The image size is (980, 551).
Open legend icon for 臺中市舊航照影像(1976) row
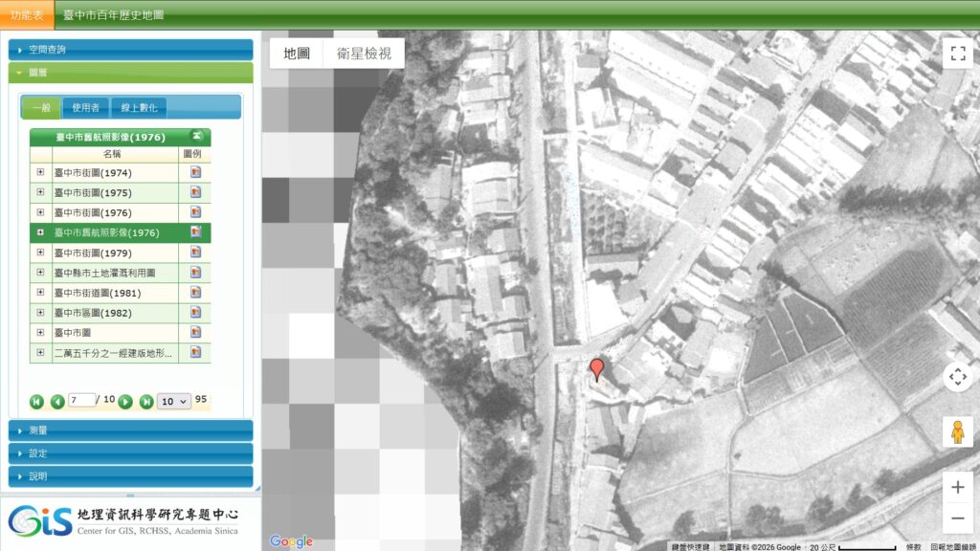click(x=195, y=231)
